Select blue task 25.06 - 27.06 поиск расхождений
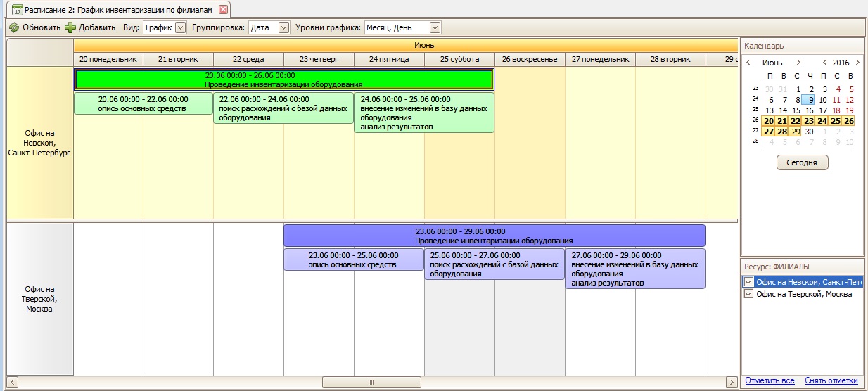This screenshot has width=868, height=391. (x=494, y=264)
